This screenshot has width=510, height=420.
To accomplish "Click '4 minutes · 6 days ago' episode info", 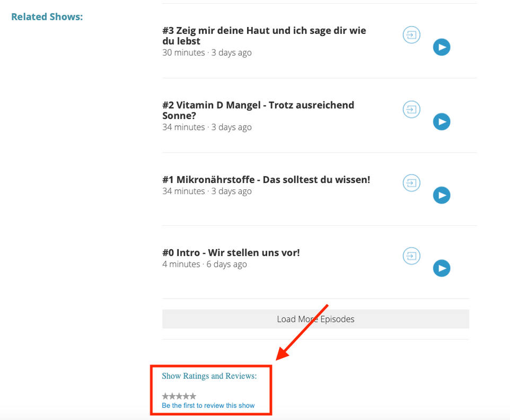I will click(205, 264).
